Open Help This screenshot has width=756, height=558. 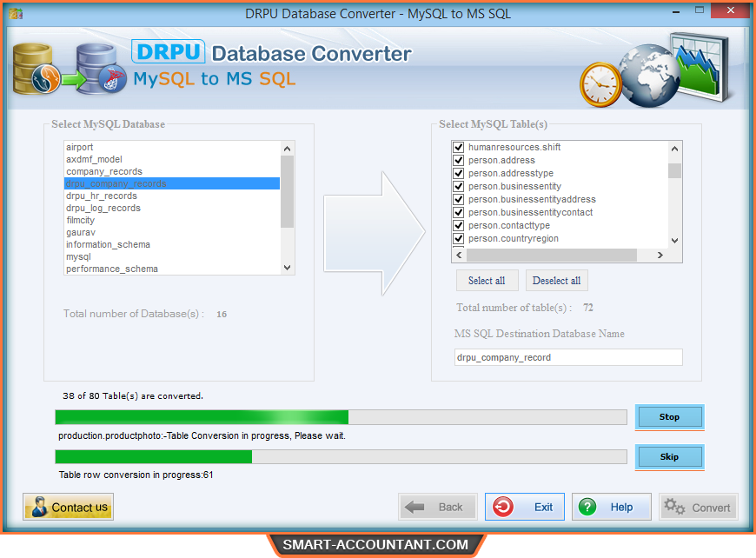pos(612,507)
